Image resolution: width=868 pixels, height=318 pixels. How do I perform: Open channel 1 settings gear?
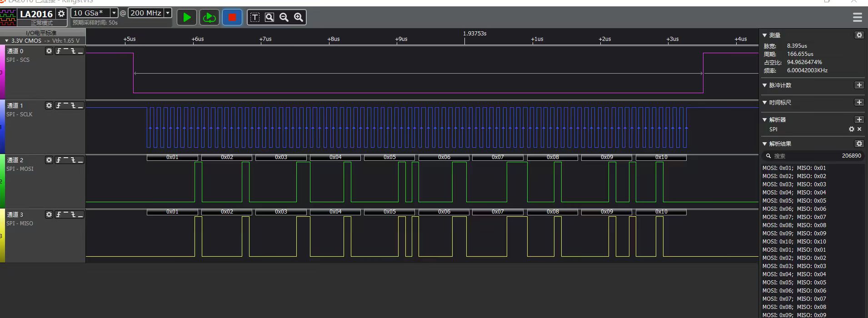(49, 105)
